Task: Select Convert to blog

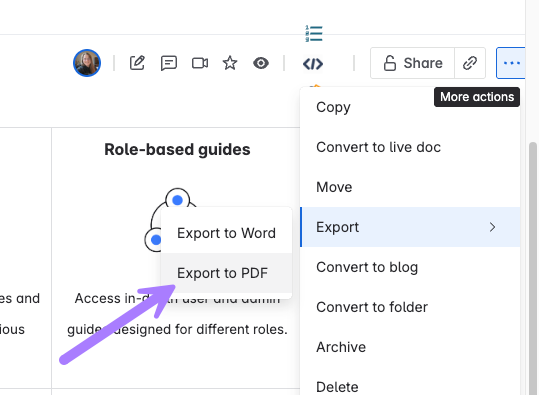Action: click(410, 267)
